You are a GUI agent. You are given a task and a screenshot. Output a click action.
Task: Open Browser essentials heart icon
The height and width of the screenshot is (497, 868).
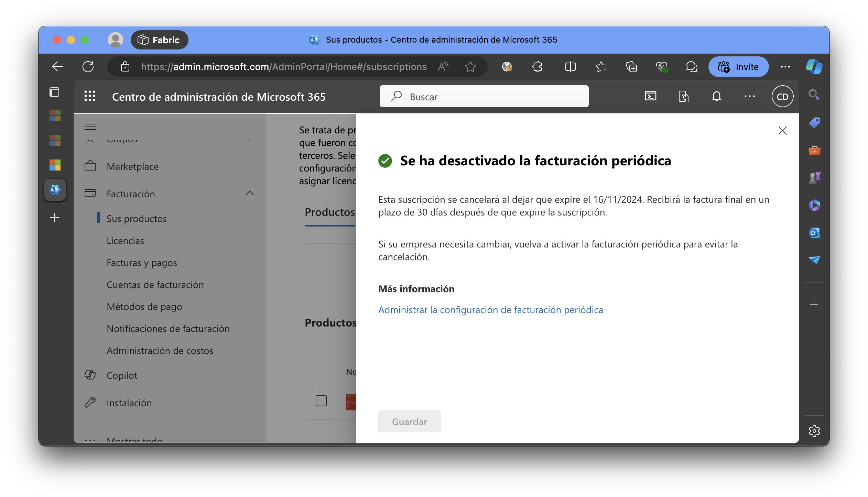coord(662,67)
